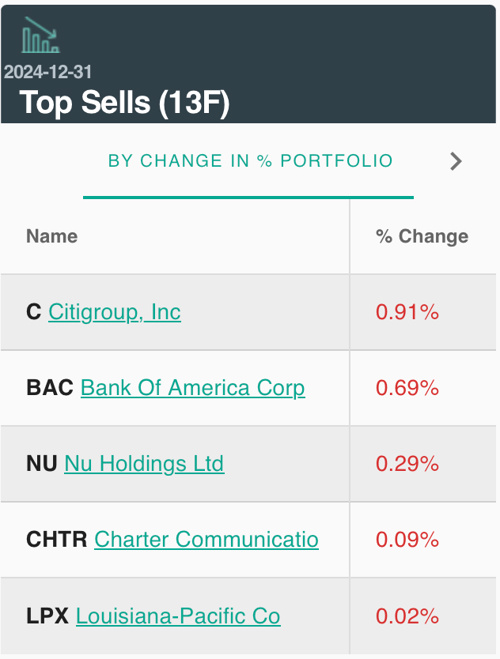Click the right chevron arrow next to tab
This screenshot has width=500, height=659.
tap(456, 161)
